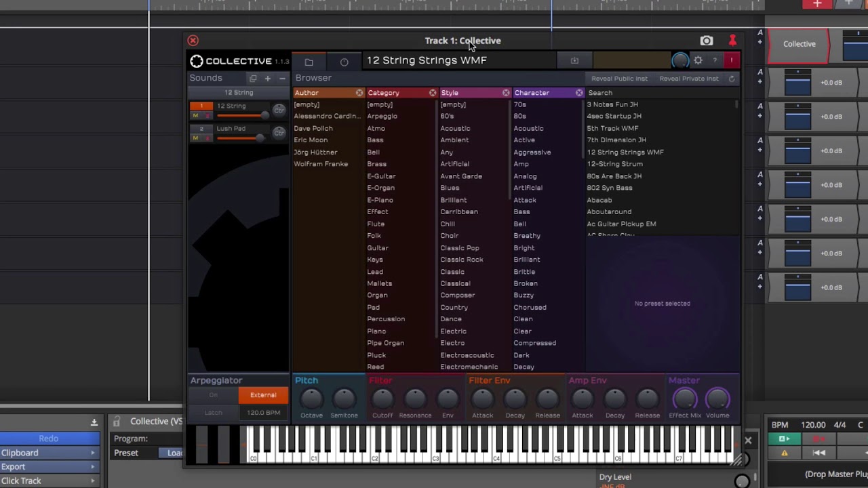Screen dimensions: 868x488
Task: Toggle Arpeggiator External sync
Action: coord(263,395)
